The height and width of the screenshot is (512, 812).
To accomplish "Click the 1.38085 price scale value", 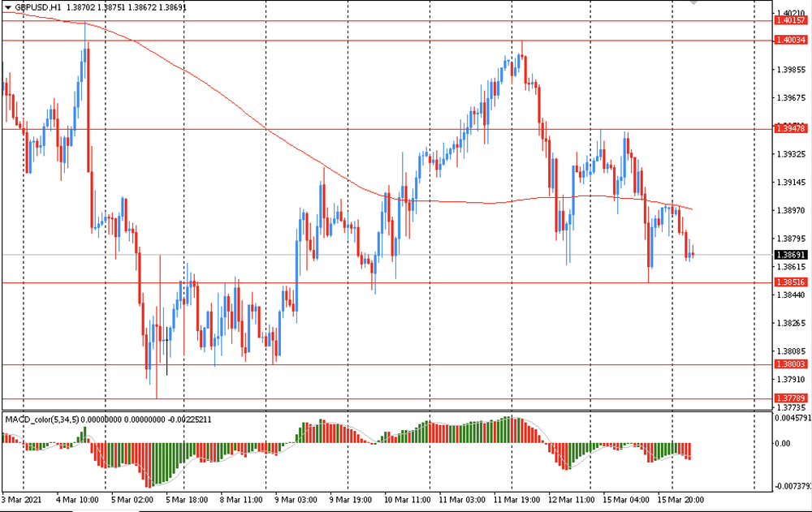I will point(792,351).
